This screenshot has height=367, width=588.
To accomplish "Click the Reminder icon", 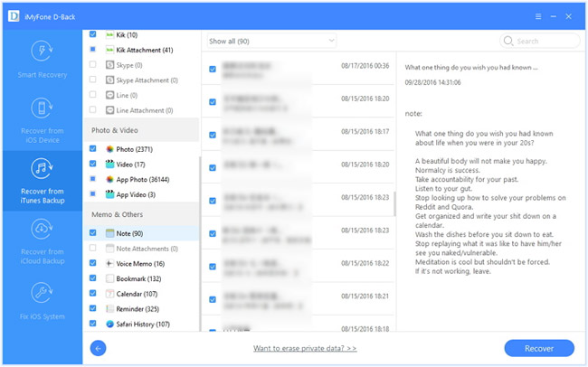I will click(109, 308).
